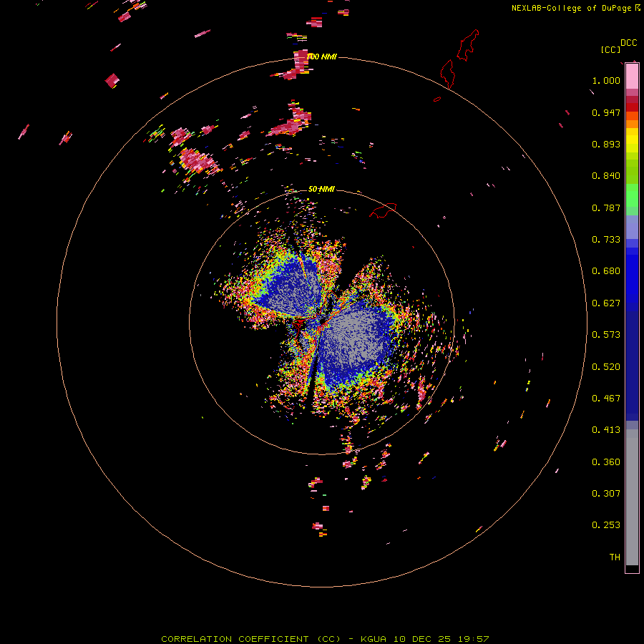Click the 0.360 scale value

[x=606, y=462]
